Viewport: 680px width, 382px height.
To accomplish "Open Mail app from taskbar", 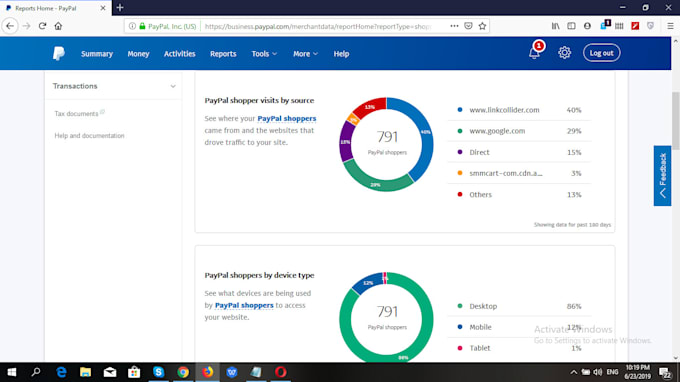I will pyautogui.click(x=110, y=372).
